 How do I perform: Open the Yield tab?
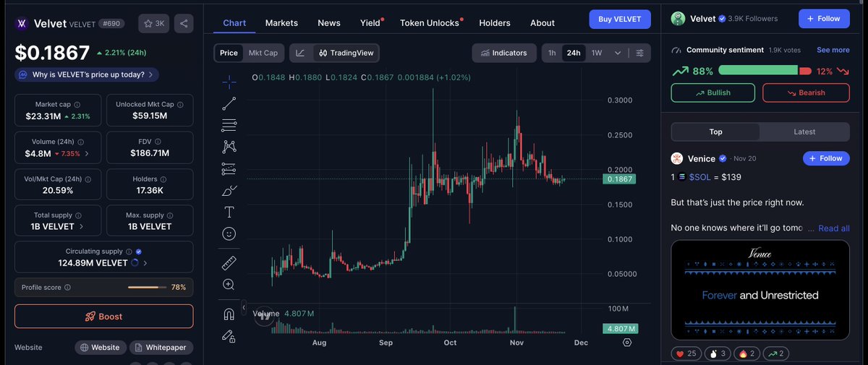(372, 22)
